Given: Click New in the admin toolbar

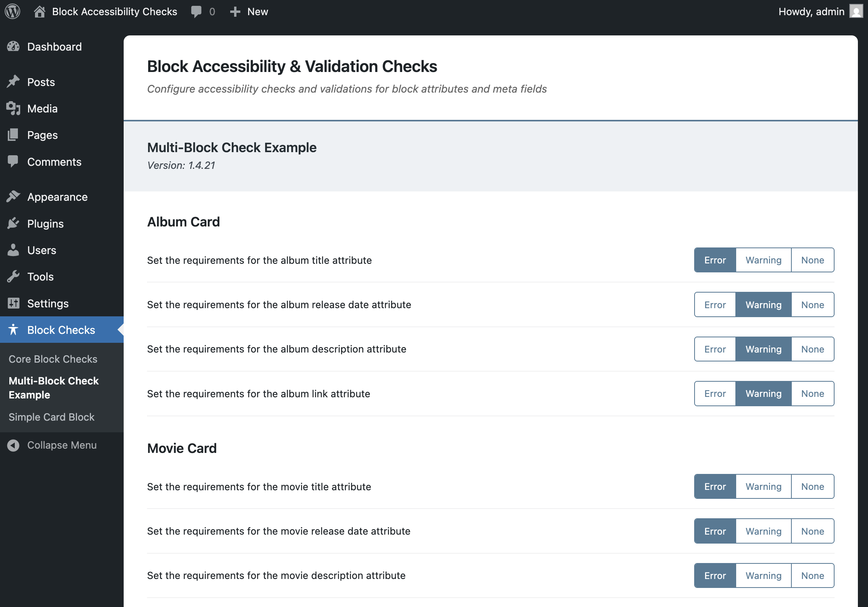Looking at the screenshot, I should [249, 11].
